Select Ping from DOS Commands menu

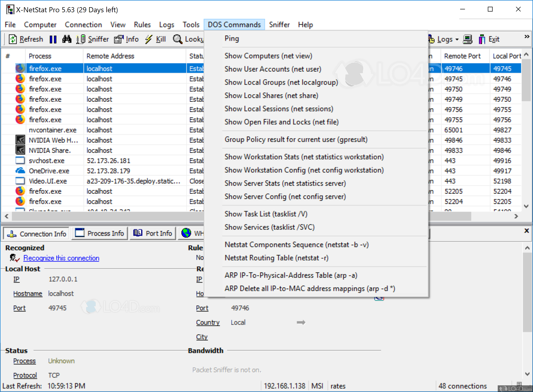(232, 38)
